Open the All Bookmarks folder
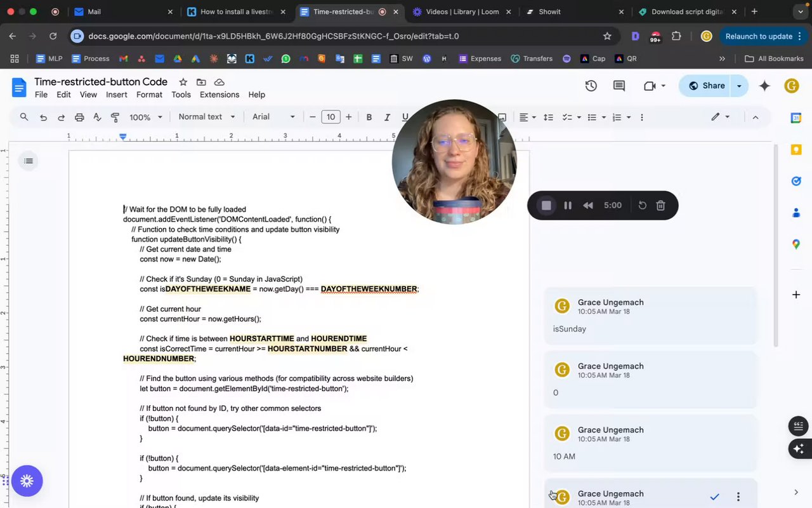This screenshot has width=812, height=508. coord(774,58)
